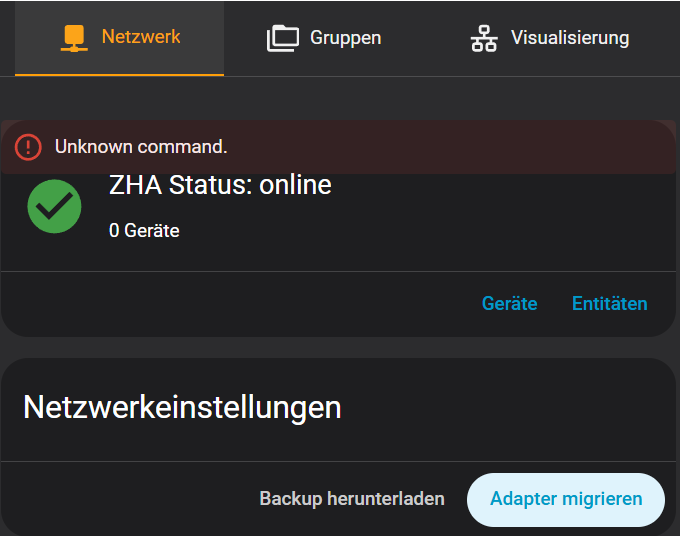Open the Gruppen tab label
680x536 pixels.
point(345,38)
